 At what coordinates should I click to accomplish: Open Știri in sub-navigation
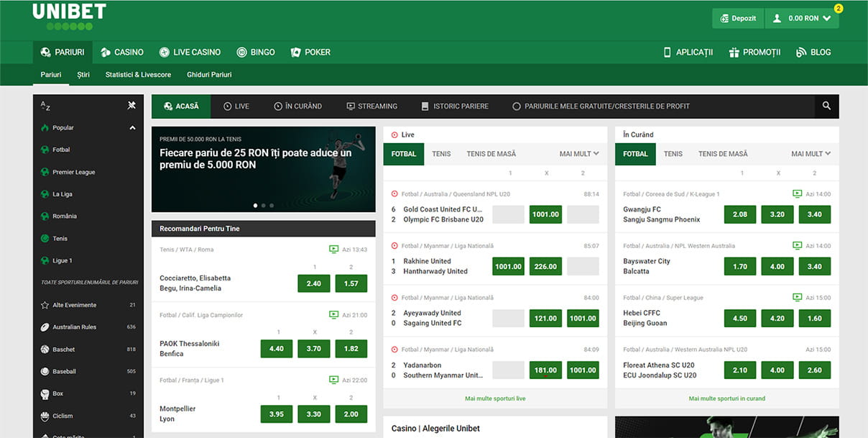pos(83,75)
